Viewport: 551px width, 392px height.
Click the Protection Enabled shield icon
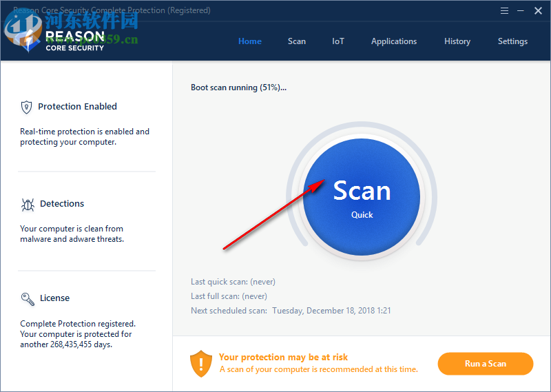(26, 107)
